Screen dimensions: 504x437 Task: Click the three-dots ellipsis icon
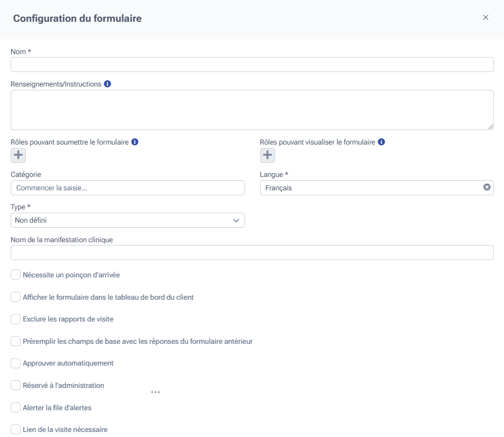coord(155,392)
